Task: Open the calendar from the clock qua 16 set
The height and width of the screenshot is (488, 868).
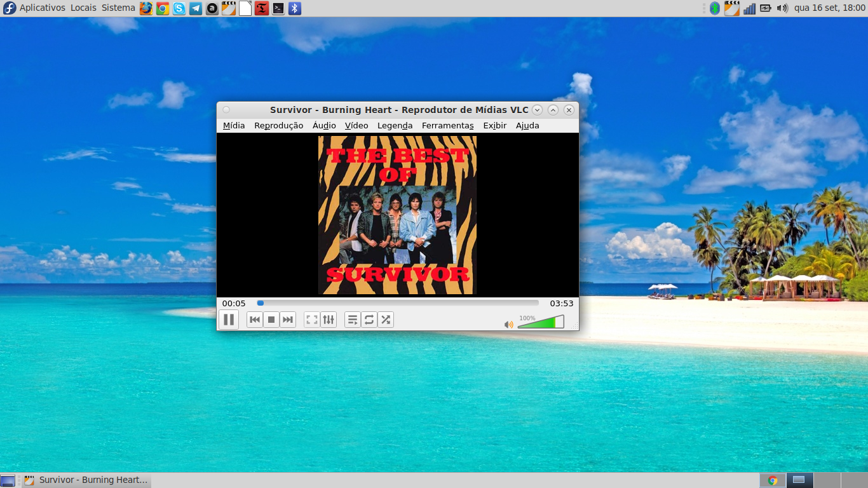Action: click(x=830, y=8)
